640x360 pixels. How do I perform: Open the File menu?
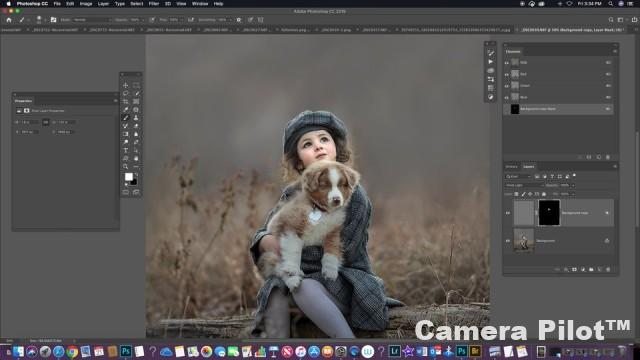(57, 4)
